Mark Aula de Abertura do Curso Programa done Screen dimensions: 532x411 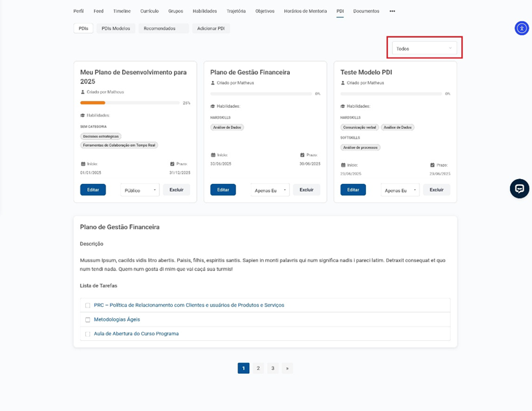click(x=88, y=334)
